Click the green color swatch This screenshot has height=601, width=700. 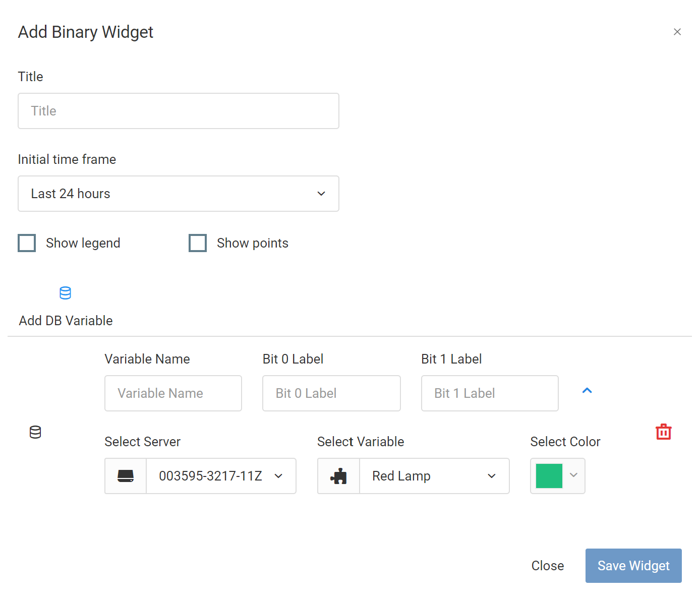point(549,476)
